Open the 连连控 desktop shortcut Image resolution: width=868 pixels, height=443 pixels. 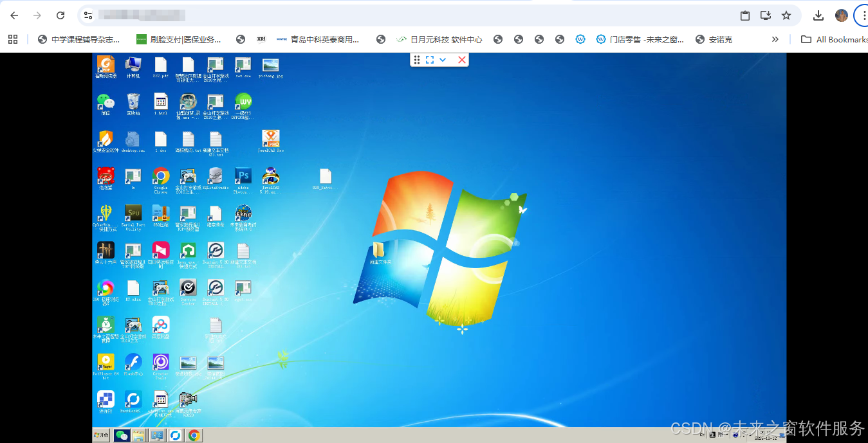pyautogui.click(x=106, y=402)
